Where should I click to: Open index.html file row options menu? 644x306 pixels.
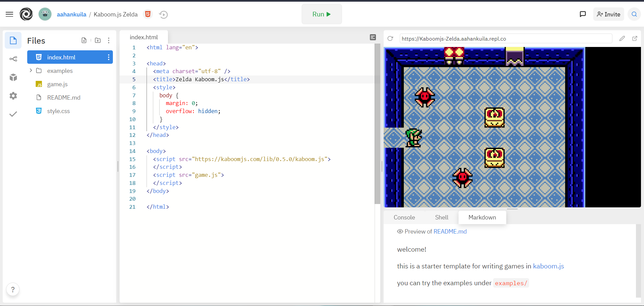(x=109, y=57)
